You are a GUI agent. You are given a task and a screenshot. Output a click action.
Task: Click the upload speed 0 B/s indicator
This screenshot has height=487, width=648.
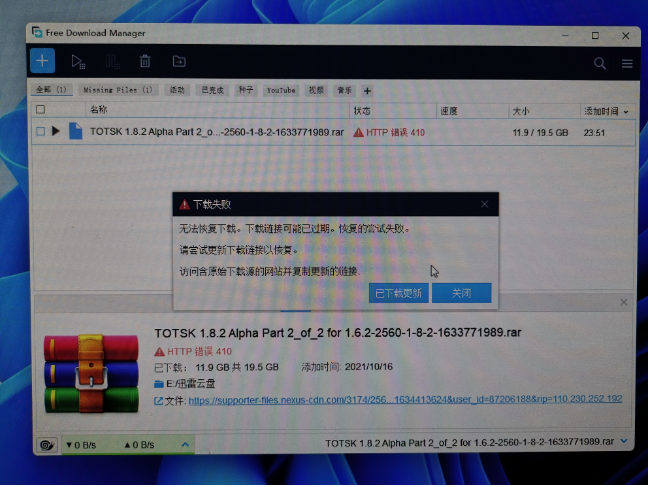coord(139,445)
